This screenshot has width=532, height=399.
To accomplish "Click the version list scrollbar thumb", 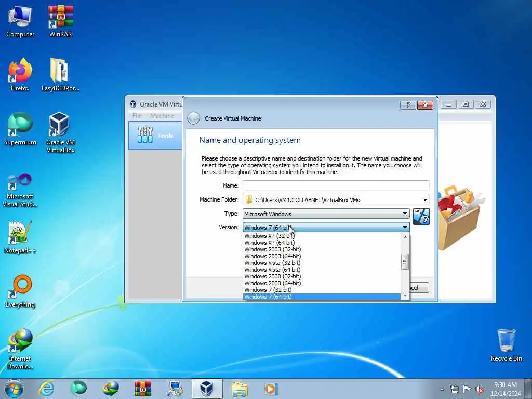I will [405, 262].
